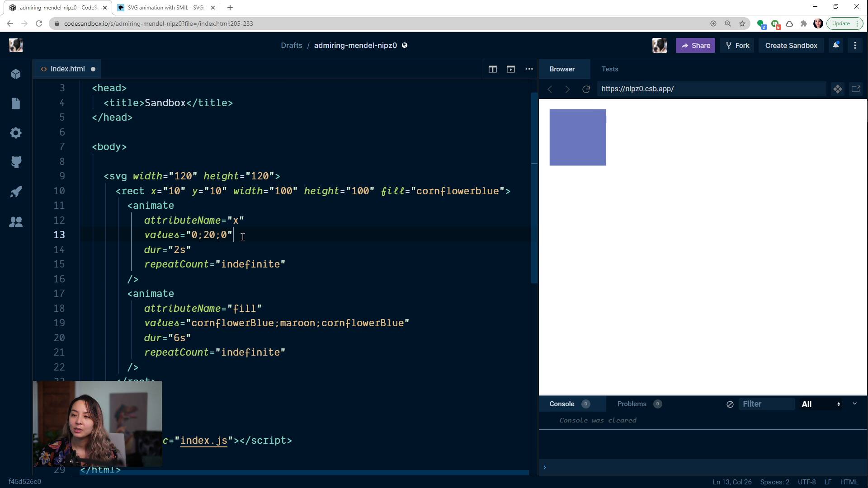Open preview in new window
Image resolution: width=868 pixels, height=488 pixels.
pos(855,89)
